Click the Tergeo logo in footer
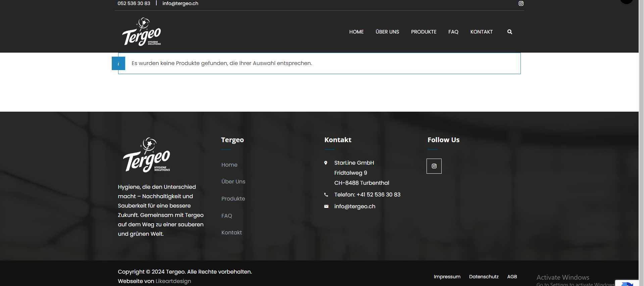 (147, 155)
